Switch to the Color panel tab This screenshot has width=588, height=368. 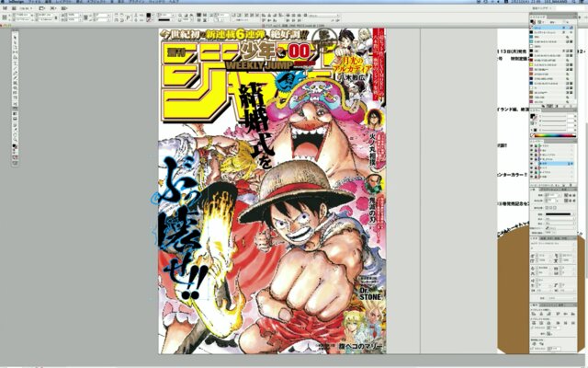(x=537, y=110)
